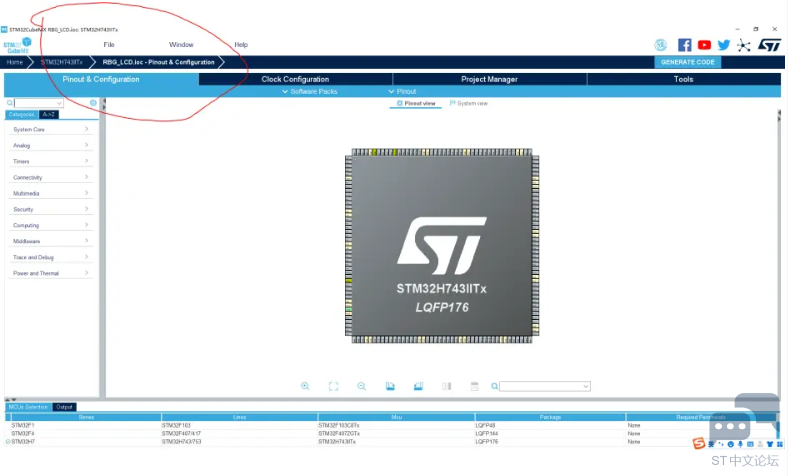Viewport: 788px width, 476px height.
Task: Sort table by Package column header
Action: tap(550, 417)
